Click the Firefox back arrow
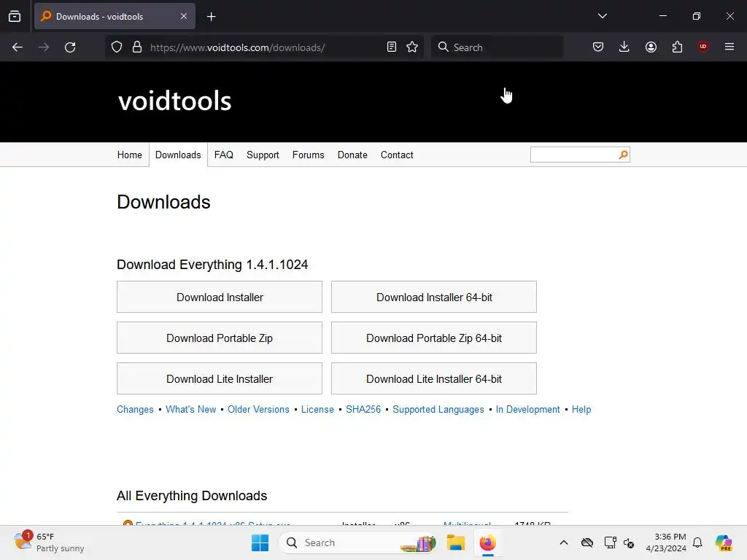Screen dimensions: 747x560 18,47
